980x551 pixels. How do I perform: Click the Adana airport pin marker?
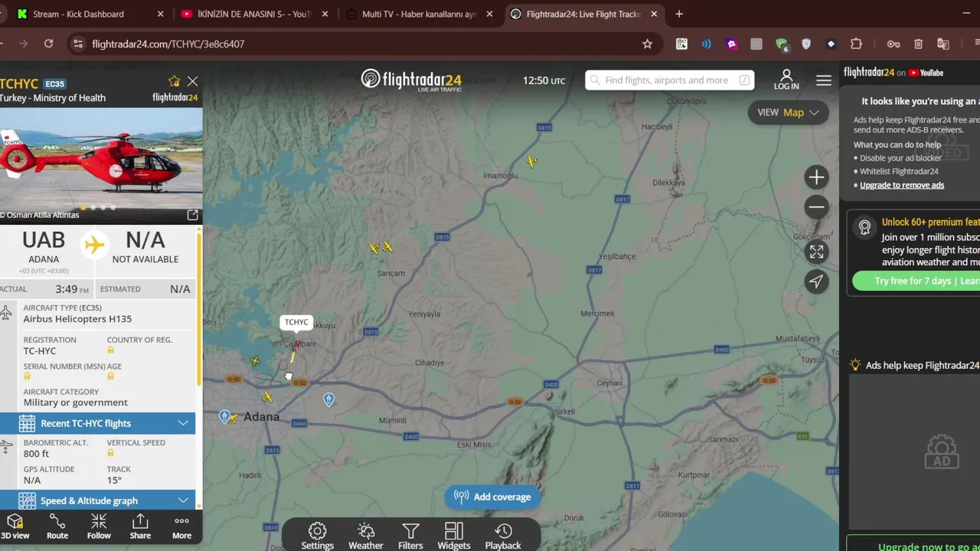tap(224, 416)
